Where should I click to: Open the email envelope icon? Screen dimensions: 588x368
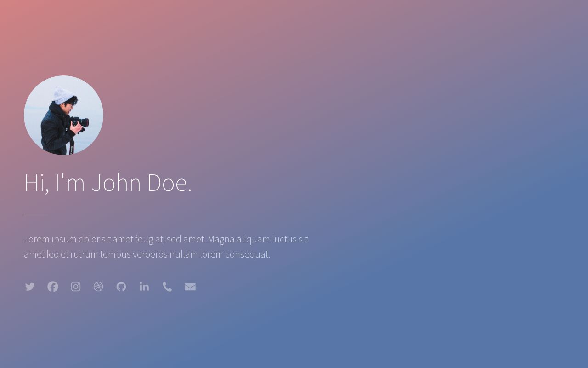190,287
